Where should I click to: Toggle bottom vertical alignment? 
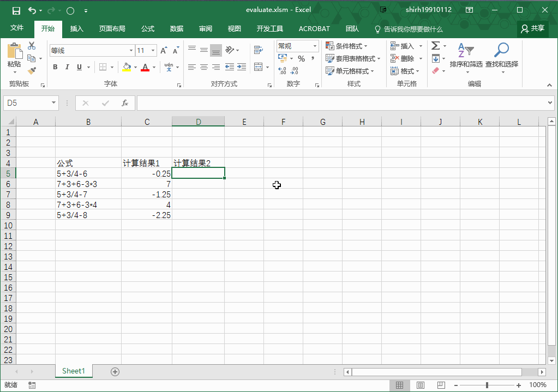[x=216, y=50]
